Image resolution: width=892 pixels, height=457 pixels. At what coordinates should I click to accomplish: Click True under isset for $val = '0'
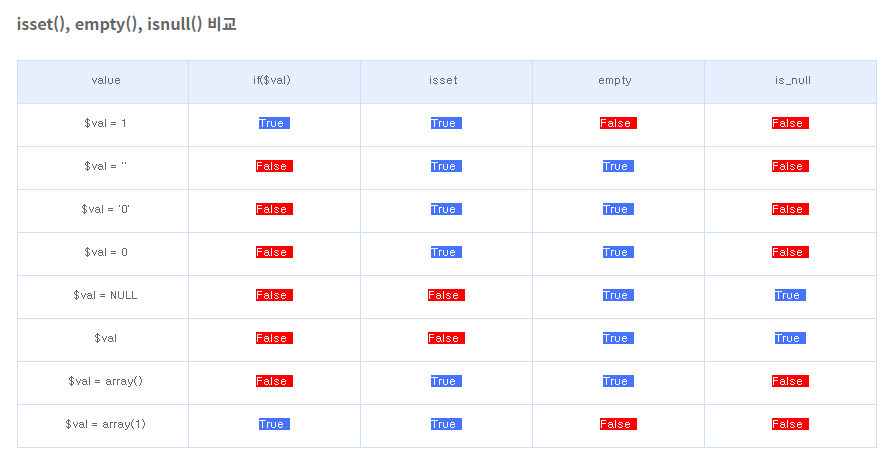tap(446, 209)
